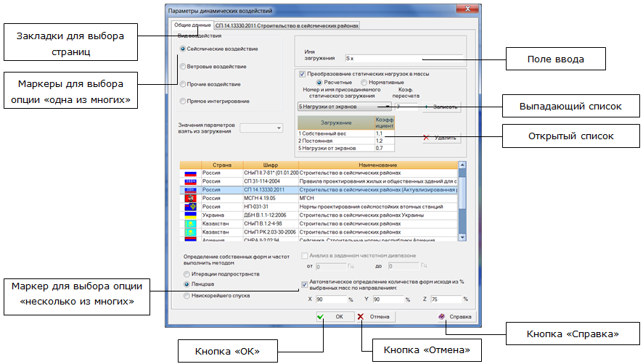Click flag icon of СНиП II.7-81 row
643x364 pixels.
[x=190, y=174]
